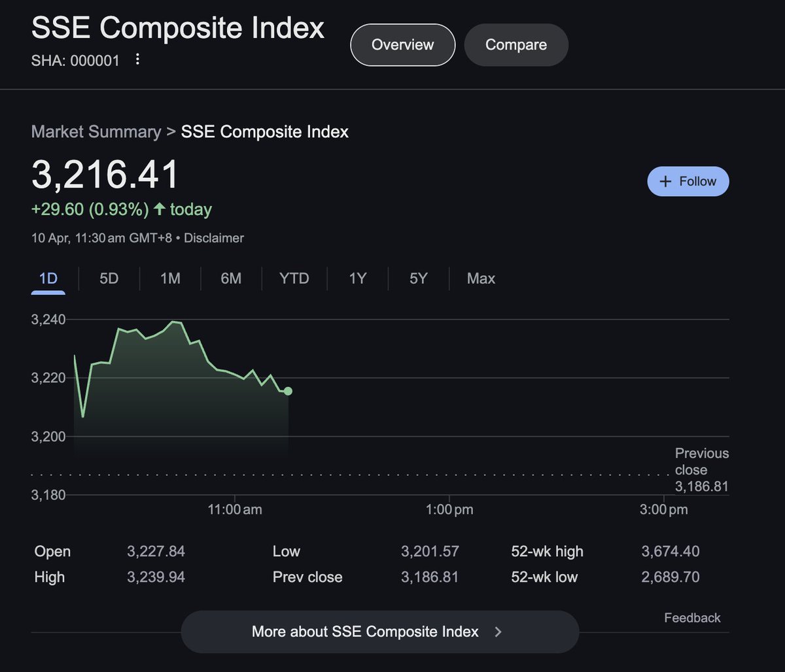This screenshot has height=672, width=785.
Task: Click the Prev close value in stats table
Action: [430, 577]
